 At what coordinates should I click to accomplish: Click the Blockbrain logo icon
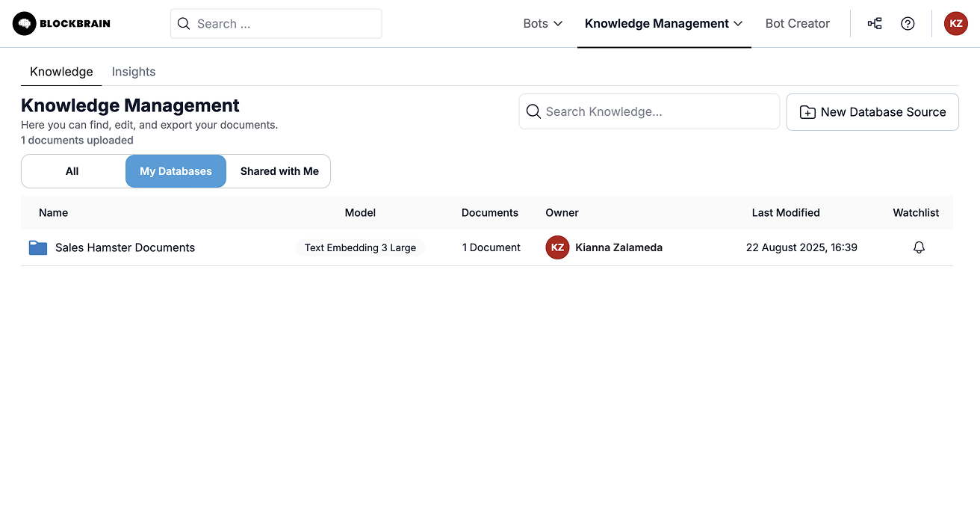tap(24, 24)
